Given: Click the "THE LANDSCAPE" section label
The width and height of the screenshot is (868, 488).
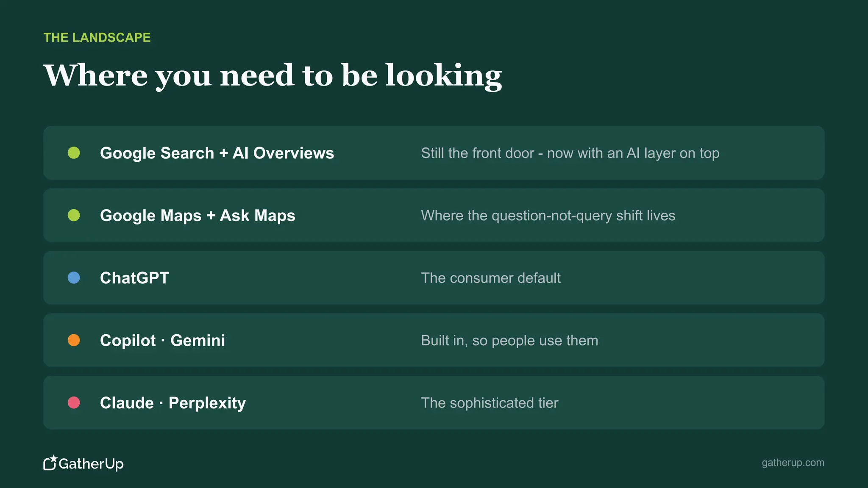Looking at the screenshot, I should click(x=97, y=37).
